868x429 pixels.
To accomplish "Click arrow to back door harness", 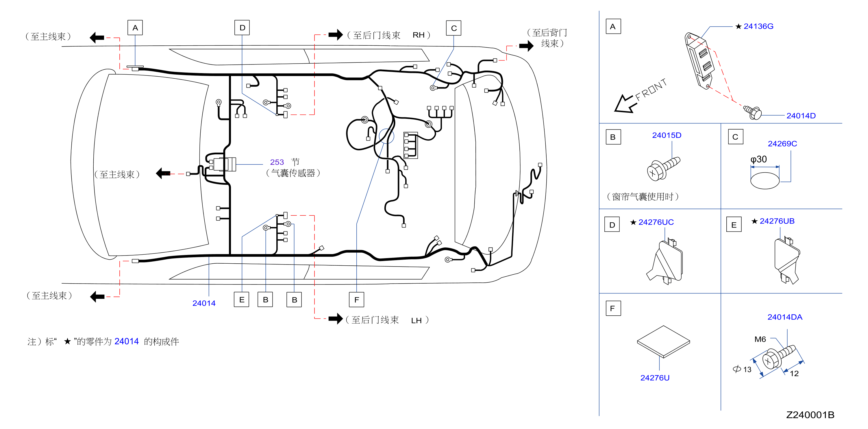I will point(526,45).
